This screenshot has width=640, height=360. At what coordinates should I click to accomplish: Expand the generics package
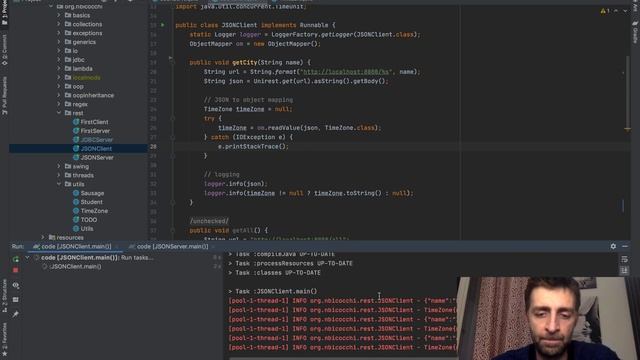coord(59,42)
